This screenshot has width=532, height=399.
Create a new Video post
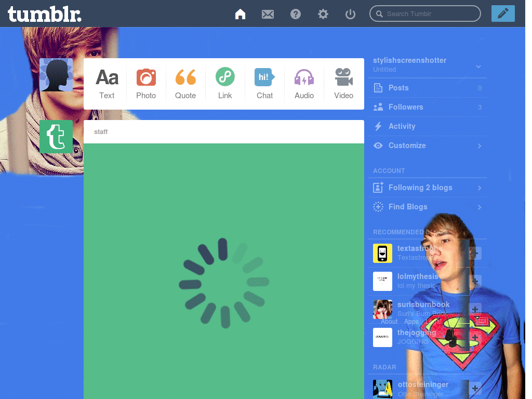click(x=344, y=84)
